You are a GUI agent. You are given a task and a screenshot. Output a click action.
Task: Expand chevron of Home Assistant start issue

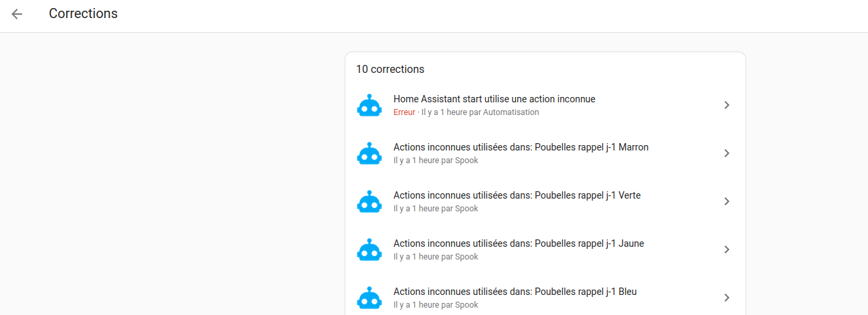pos(727,105)
